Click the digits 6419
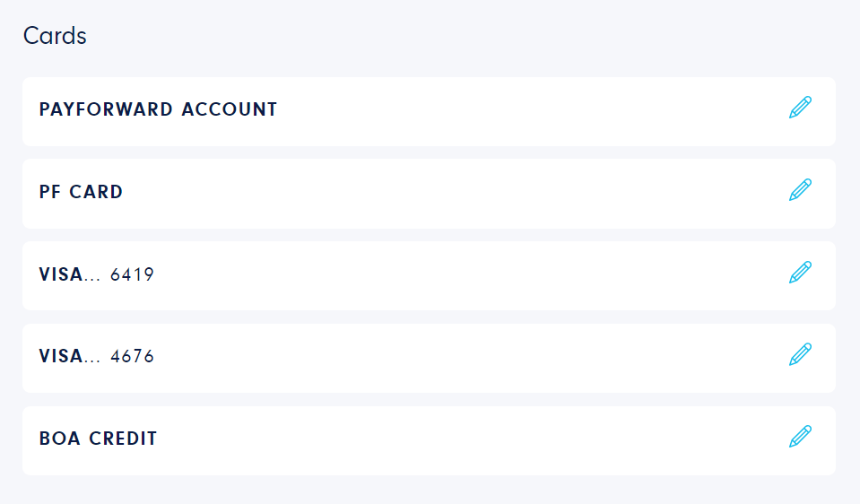This screenshot has height=504, width=860. (x=132, y=274)
